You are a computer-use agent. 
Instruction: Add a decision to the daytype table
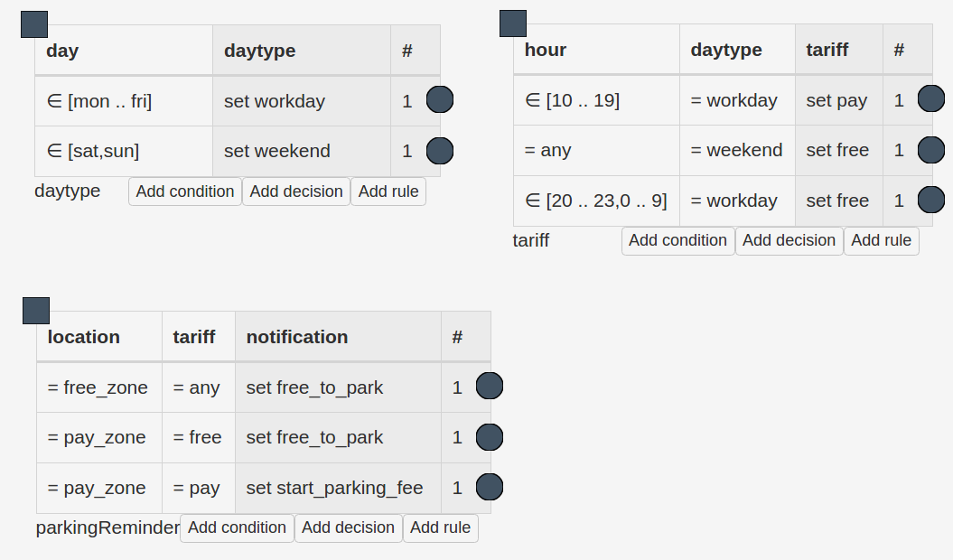[x=296, y=191]
